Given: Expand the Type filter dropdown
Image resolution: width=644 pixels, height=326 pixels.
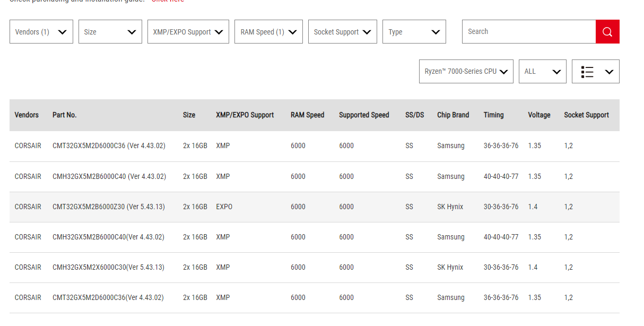Looking at the screenshot, I should (x=414, y=32).
